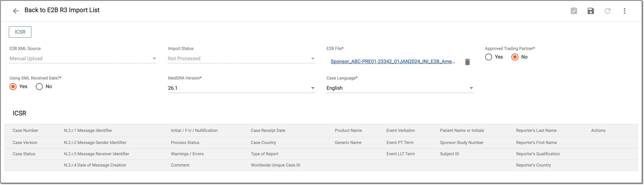644x185 pixels.
Task: Click the Worldwide Unique Case ID header
Action: (275, 165)
